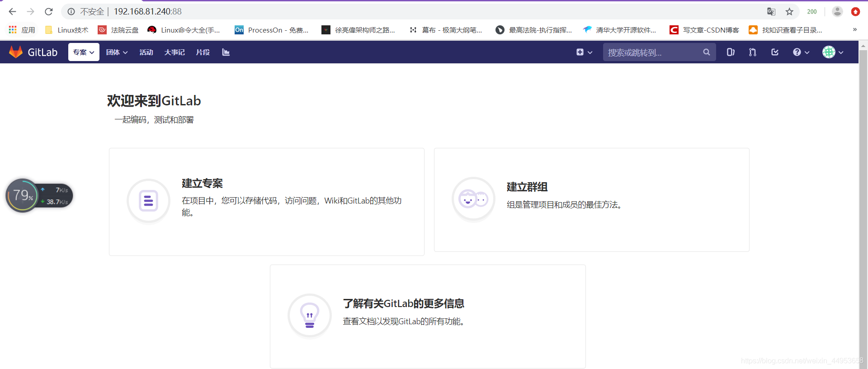Go to 活动 activity page

tap(146, 52)
